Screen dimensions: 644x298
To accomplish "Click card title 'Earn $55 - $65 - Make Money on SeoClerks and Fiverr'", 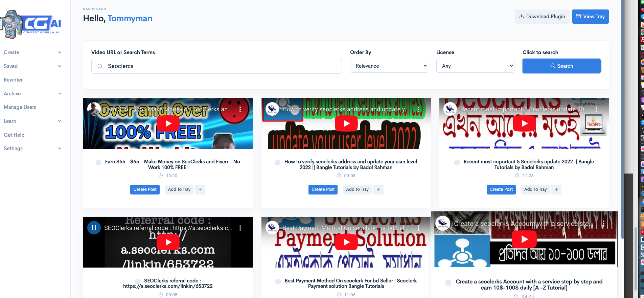I will [172, 164].
